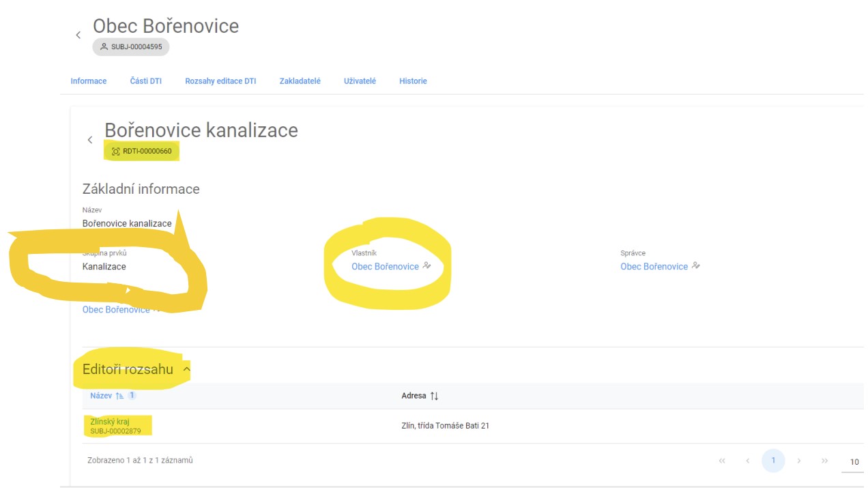
Task: Go to the previous page of results
Action: click(748, 461)
